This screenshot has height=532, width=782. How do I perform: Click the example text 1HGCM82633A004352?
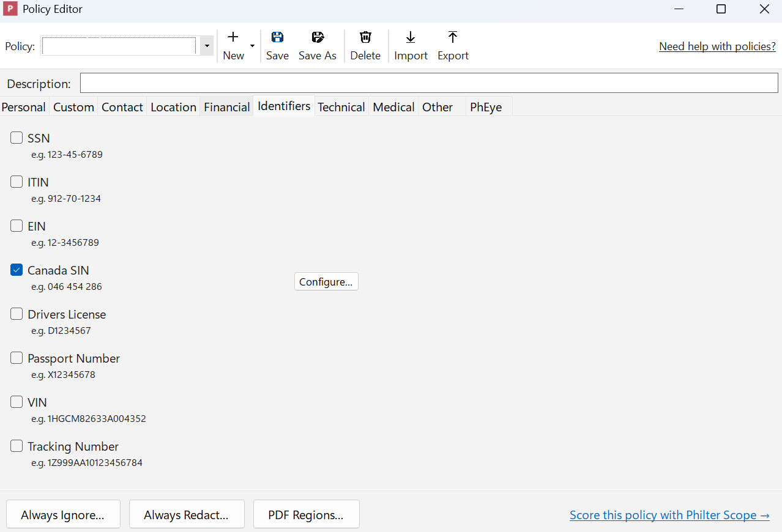point(97,419)
